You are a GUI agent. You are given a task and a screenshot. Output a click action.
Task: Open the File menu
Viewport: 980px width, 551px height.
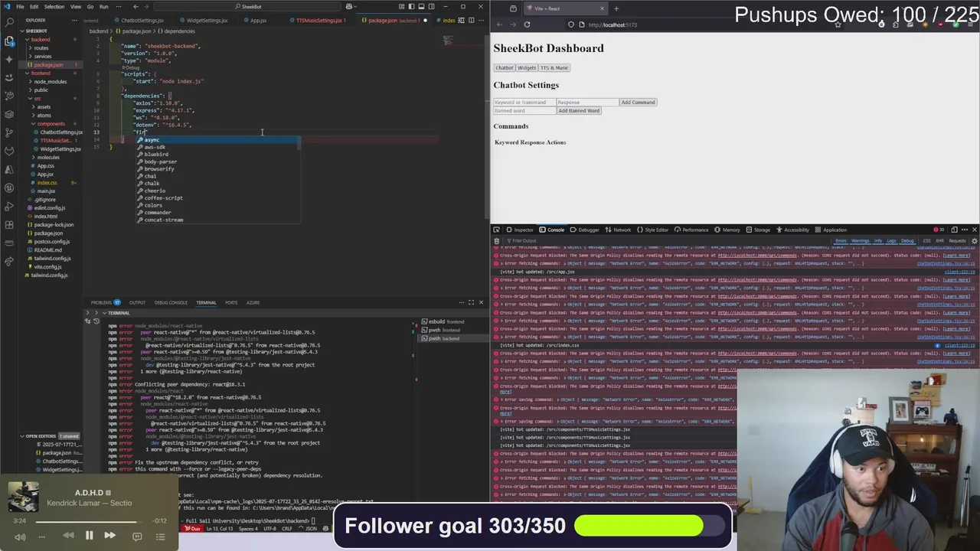20,7
